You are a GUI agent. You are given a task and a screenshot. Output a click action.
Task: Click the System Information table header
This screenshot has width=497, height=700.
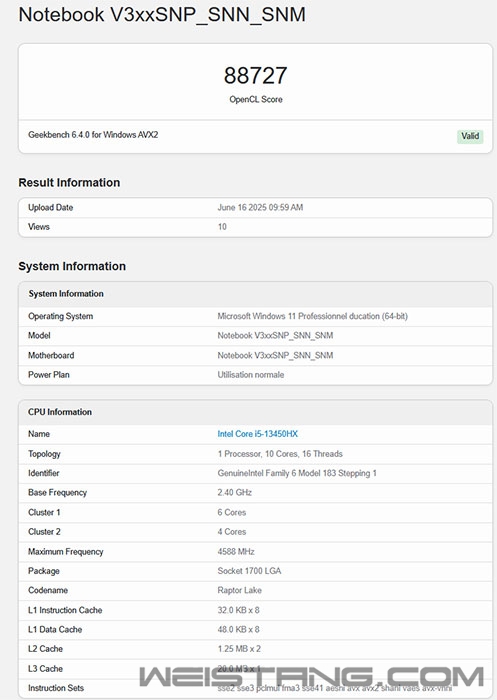(255, 294)
